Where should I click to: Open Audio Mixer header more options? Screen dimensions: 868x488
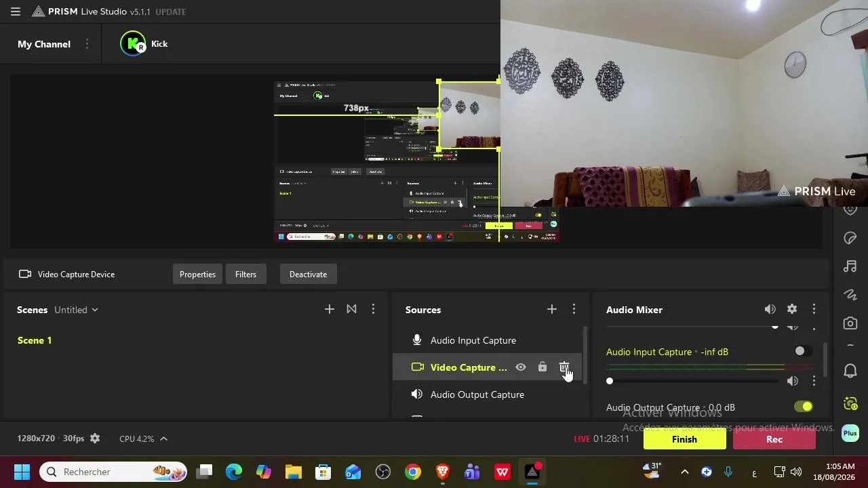(814, 310)
